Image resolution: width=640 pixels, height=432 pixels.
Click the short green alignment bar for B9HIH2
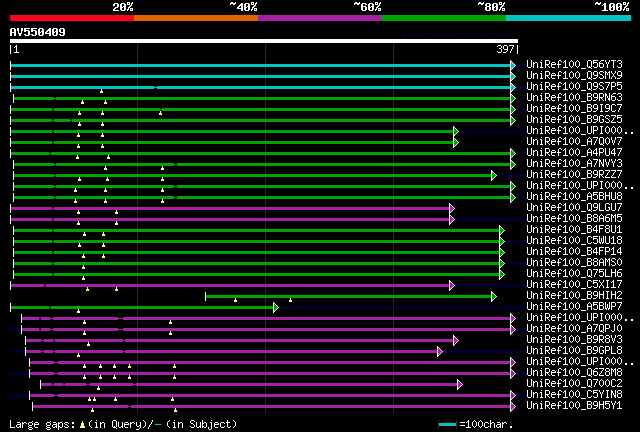[x=349, y=296]
